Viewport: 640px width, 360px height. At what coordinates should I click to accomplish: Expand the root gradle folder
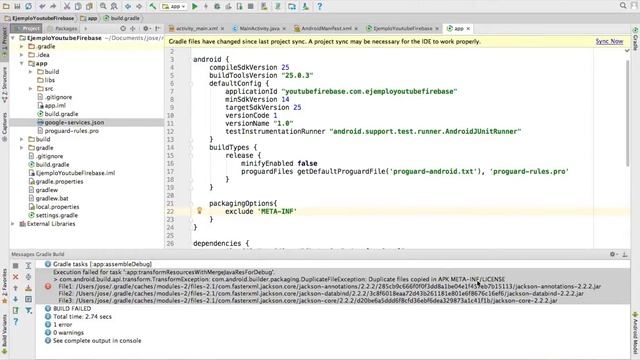22,148
